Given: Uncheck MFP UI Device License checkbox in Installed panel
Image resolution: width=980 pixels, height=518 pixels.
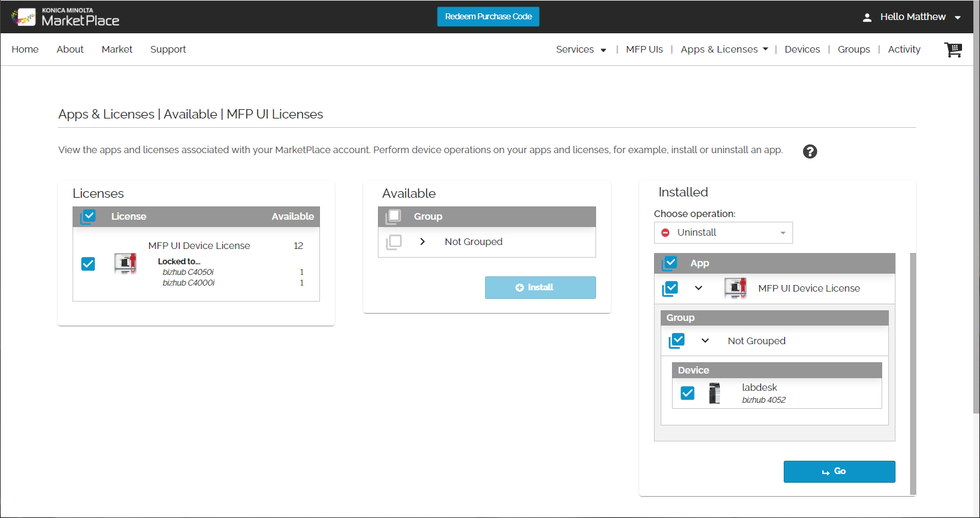Looking at the screenshot, I should pos(670,288).
